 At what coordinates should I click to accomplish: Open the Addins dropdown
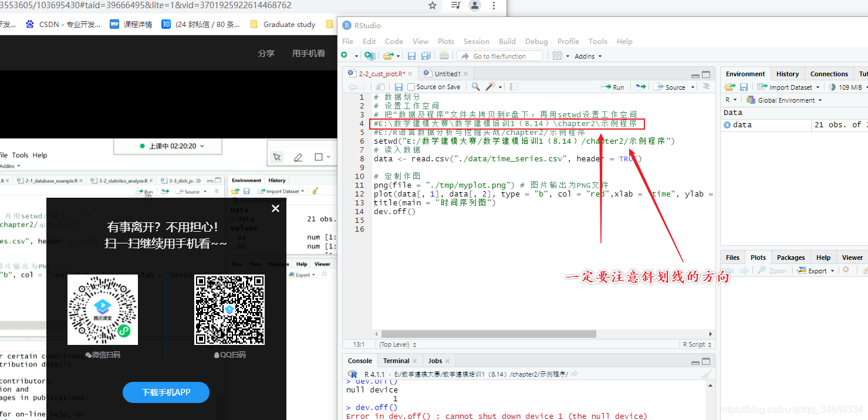pos(588,56)
